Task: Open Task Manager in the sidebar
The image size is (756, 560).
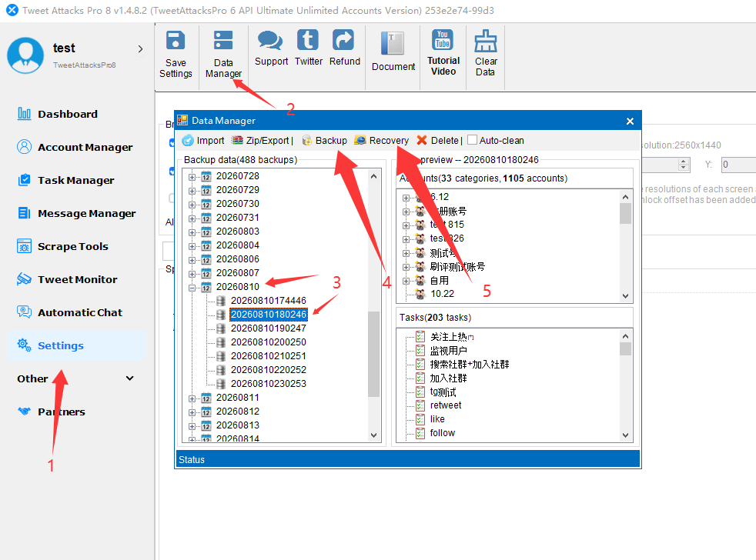Action: point(75,180)
